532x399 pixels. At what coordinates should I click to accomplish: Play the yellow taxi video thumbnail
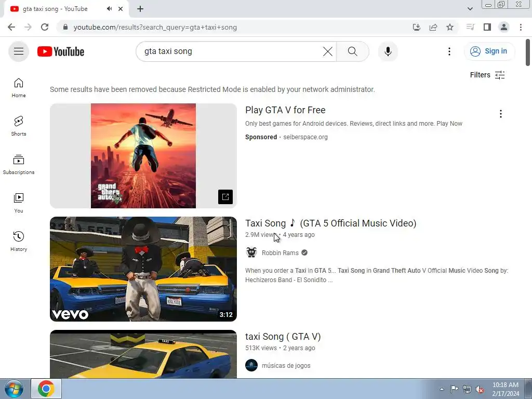coord(143,354)
